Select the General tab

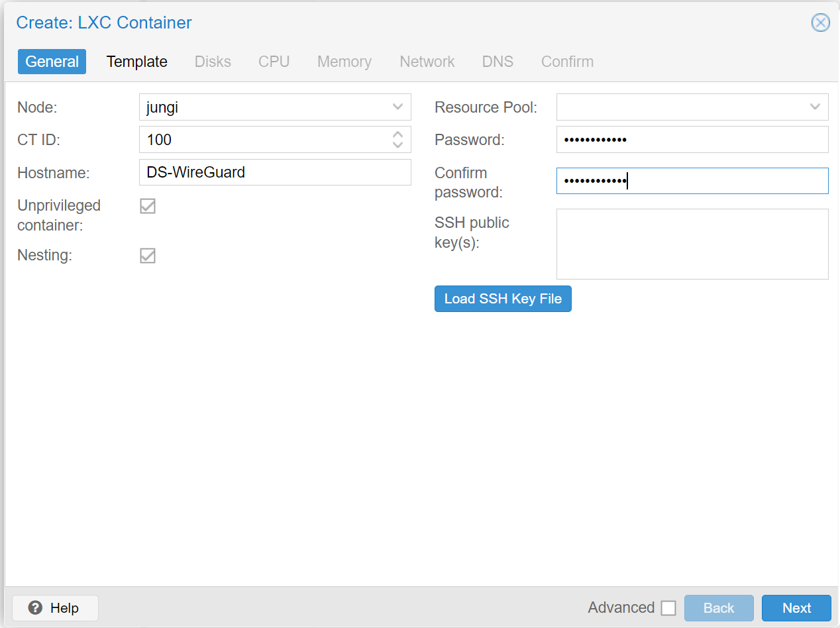point(52,62)
